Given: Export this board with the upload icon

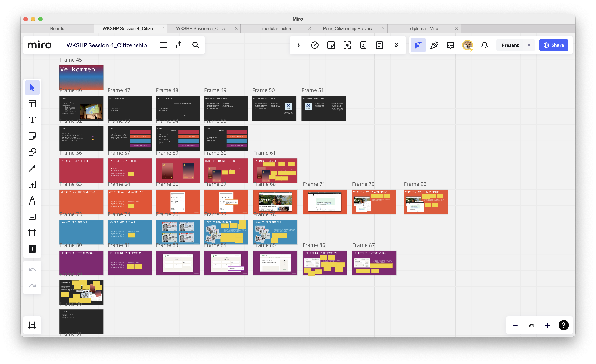Looking at the screenshot, I should pyautogui.click(x=179, y=45).
